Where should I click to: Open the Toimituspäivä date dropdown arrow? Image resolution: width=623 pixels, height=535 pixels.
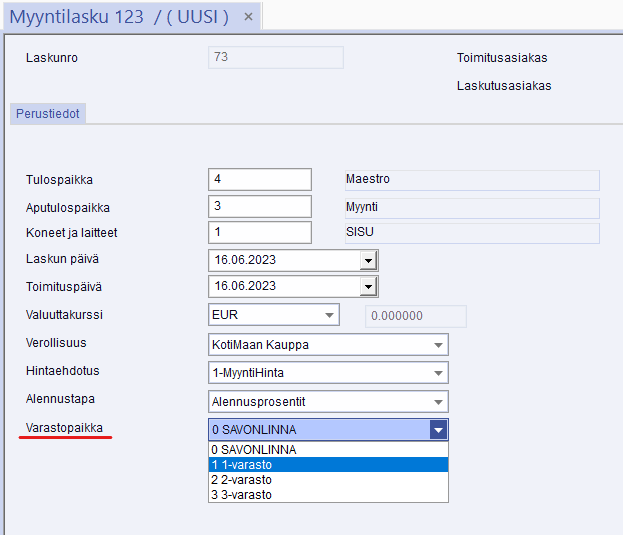click(x=368, y=287)
